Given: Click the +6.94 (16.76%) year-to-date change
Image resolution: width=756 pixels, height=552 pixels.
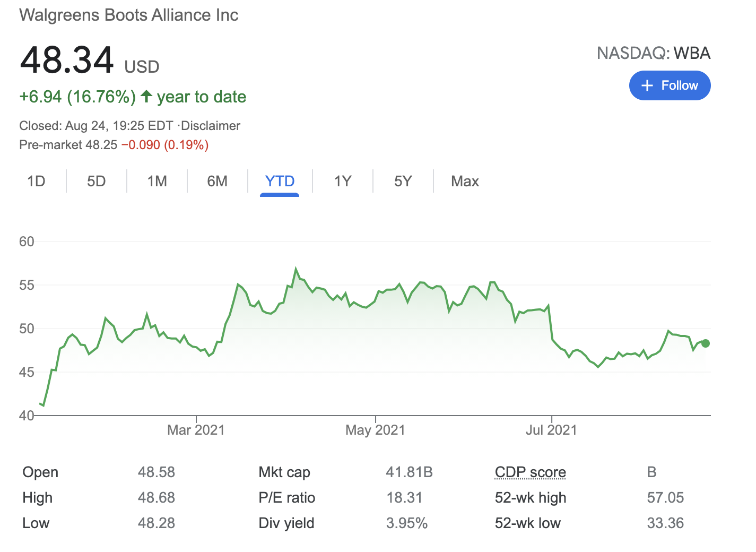Looking at the screenshot, I should point(77,97).
